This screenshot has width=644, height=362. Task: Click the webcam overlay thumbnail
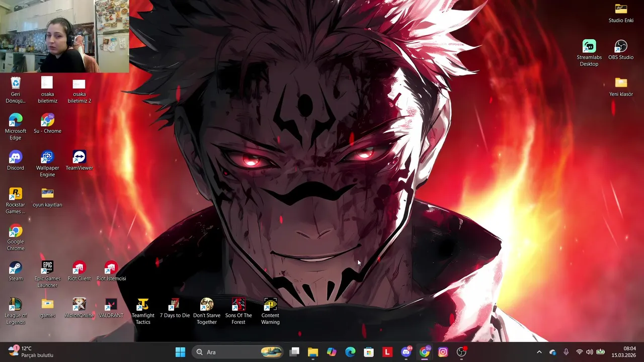[x=64, y=36]
